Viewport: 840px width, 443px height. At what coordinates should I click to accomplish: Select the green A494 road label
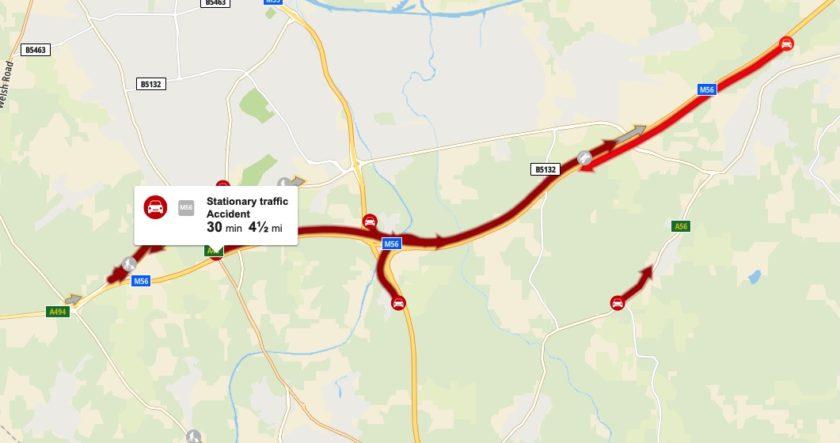pos(58,311)
